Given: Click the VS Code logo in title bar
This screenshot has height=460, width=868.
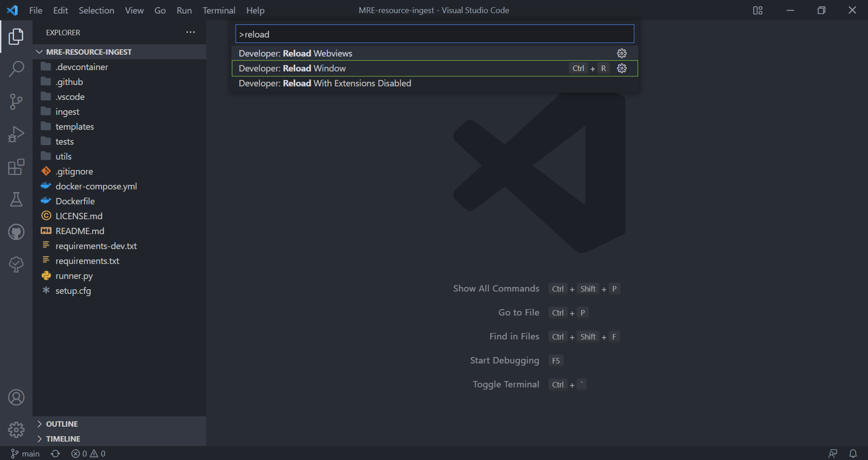Looking at the screenshot, I should pos(12,10).
